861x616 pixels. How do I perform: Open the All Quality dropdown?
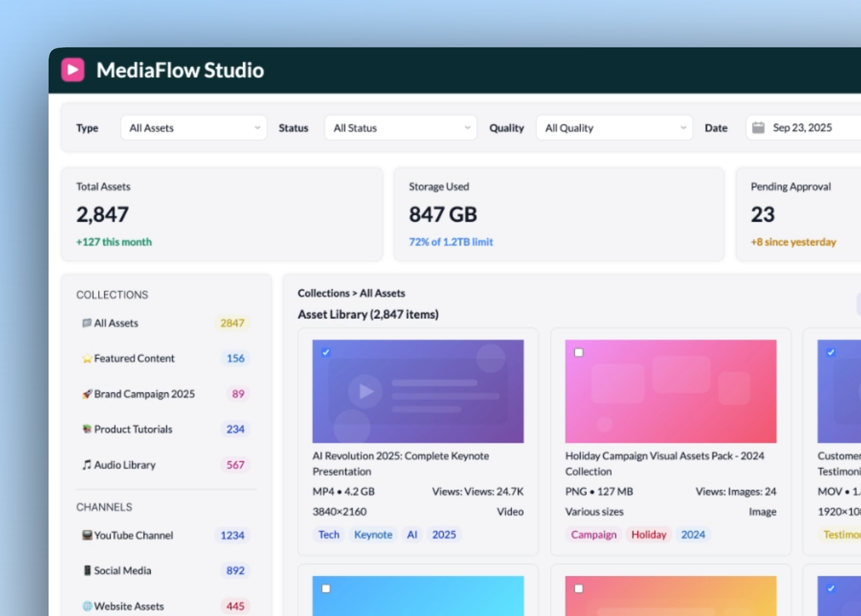click(614, 127)
